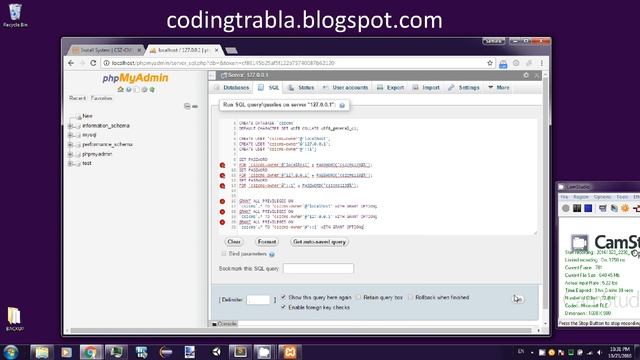Click error marker on line 9
This screenshot has width=640, height=360.
pos(222,165)
